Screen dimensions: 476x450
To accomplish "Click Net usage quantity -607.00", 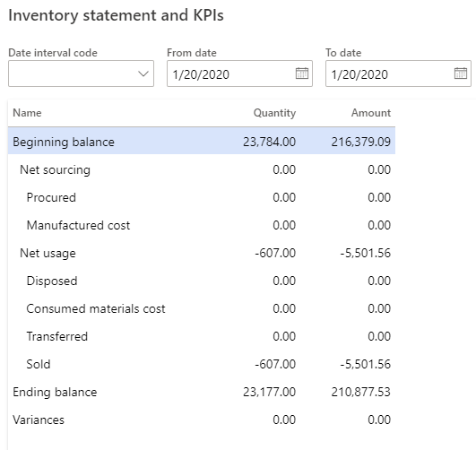I will 275,253.
